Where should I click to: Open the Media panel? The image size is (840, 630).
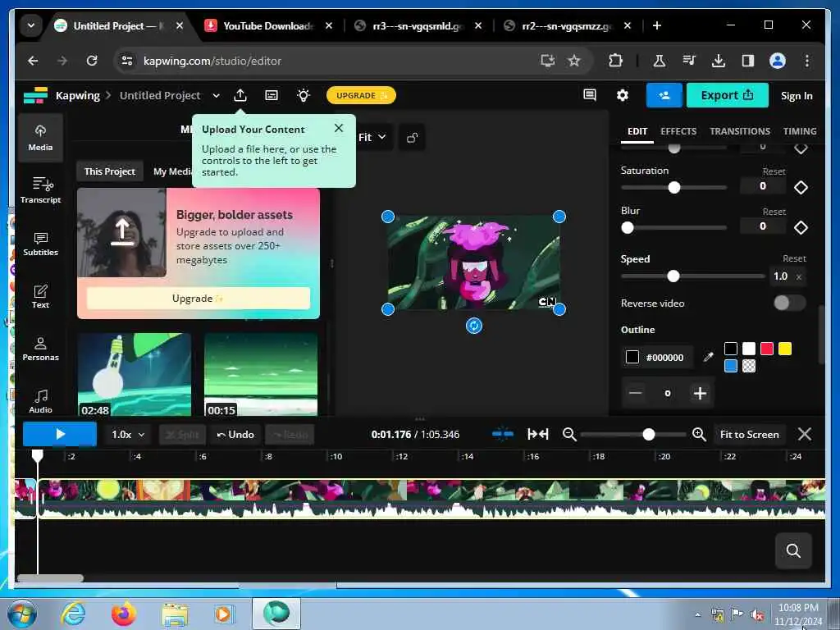click(x=40, y=138)
